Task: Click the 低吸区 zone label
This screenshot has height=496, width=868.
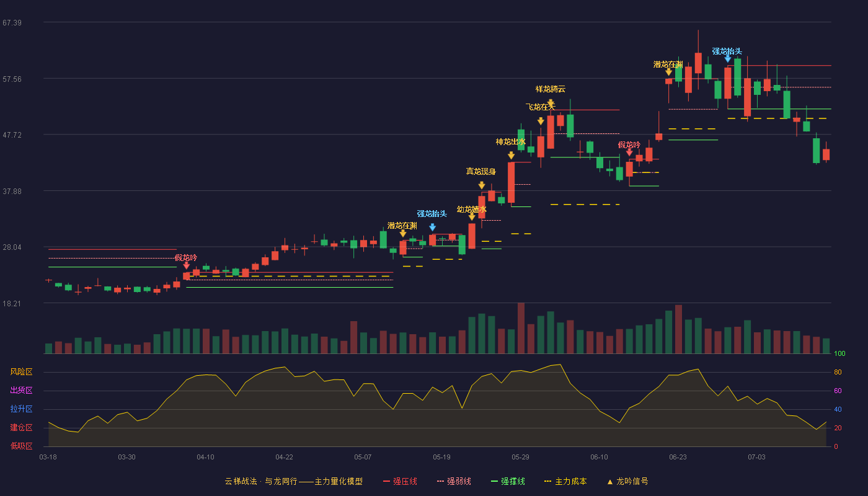Action: point(21,446)
